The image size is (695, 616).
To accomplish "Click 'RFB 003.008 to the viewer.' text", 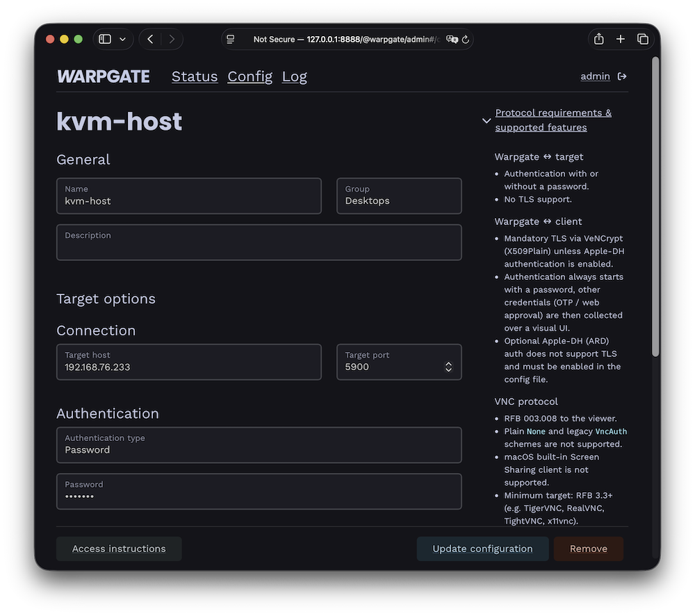I will coord(560,419).
